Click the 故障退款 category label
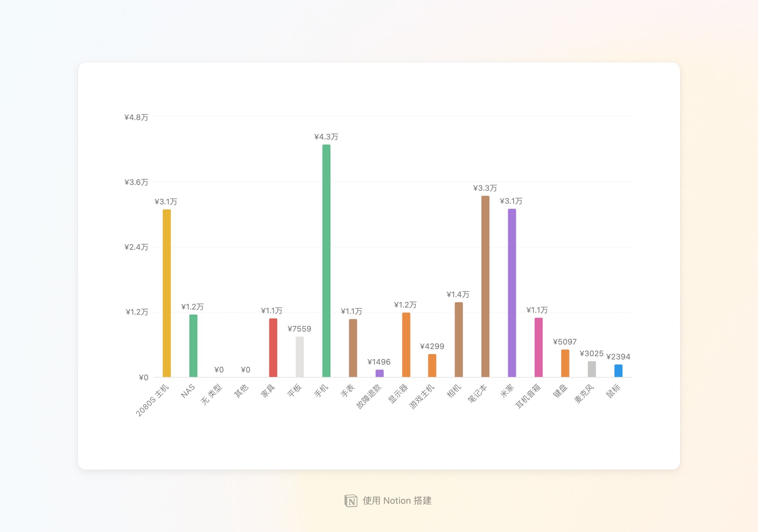 click(369, 396)
